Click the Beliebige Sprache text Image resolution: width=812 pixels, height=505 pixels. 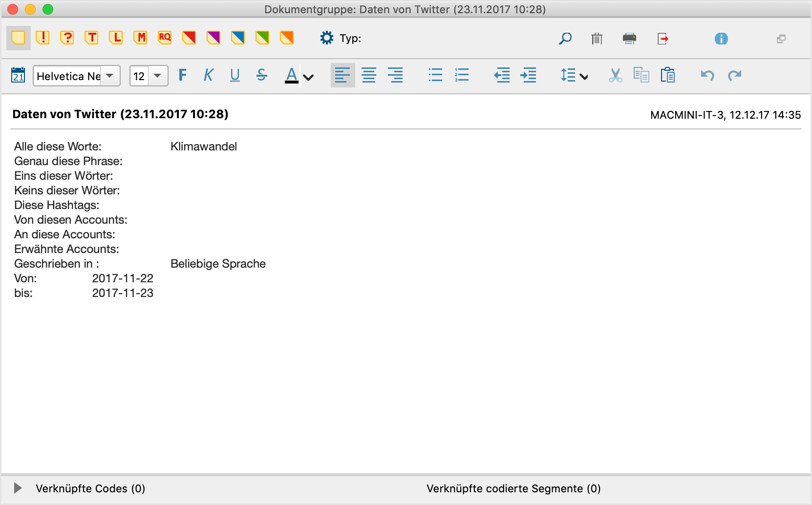click(218, 264)
